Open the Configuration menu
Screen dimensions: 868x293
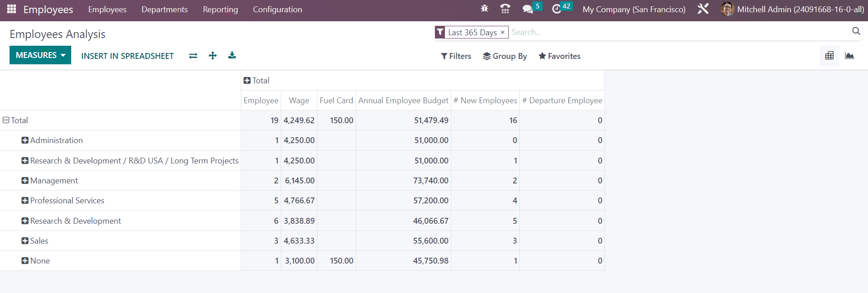pyautogui.click(x=277, y=10)
